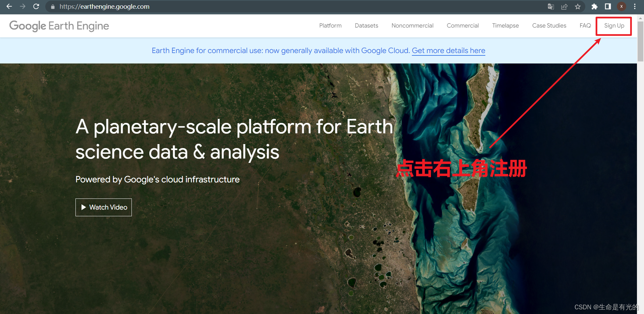This screenshot has height=314, width=644.
Task: Follow the 'Get more details here' link
Action: [448, 51]
